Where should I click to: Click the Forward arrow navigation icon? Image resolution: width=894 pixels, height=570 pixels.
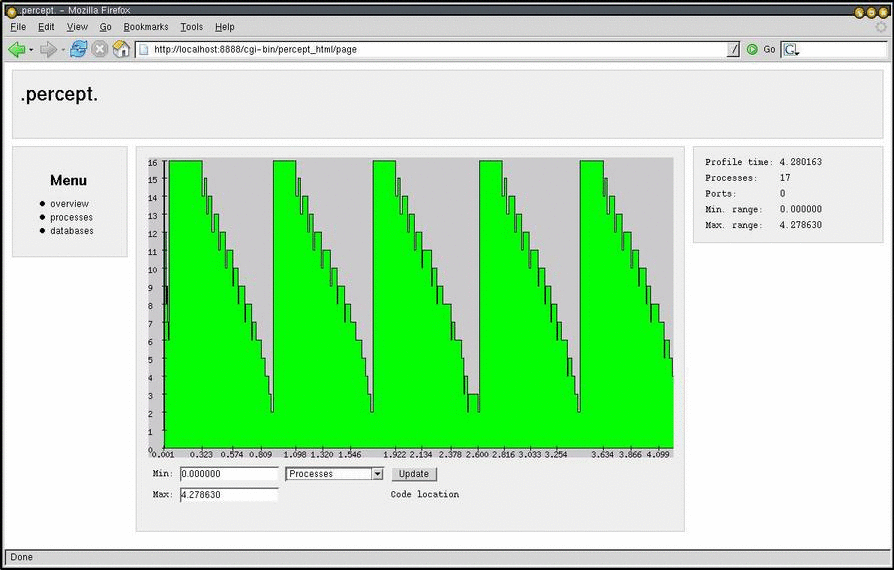coord(47,49)
